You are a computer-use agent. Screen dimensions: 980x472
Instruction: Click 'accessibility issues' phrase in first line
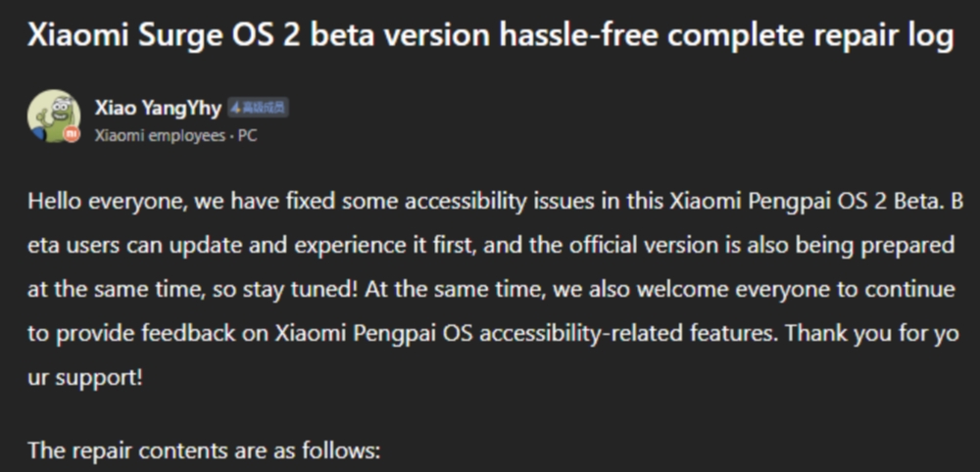[515, 201]
